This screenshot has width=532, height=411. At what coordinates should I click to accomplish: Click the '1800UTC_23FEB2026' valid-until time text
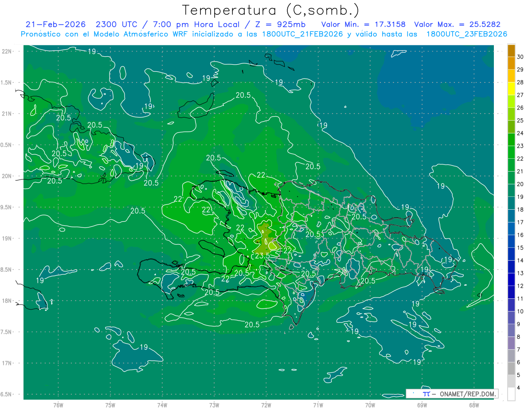pos(467,34)
